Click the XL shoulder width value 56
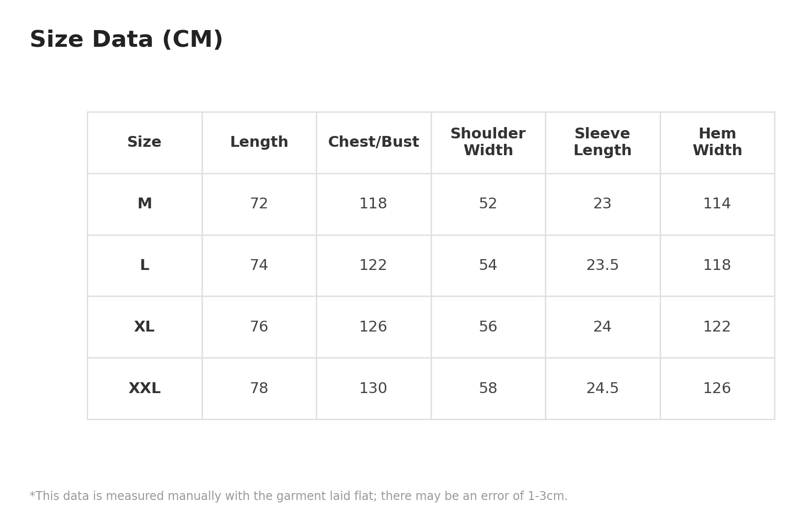This screenshot has width=804, height=532. click(488, 327)
